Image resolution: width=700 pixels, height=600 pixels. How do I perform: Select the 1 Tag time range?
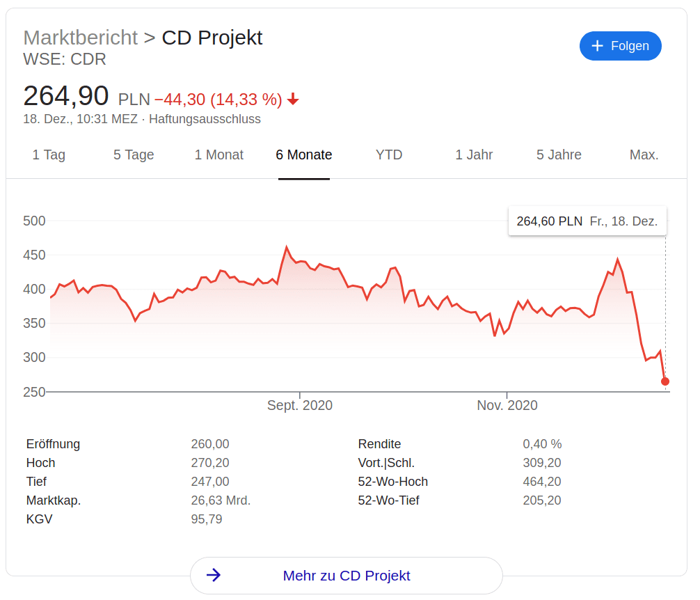[49, 155]
